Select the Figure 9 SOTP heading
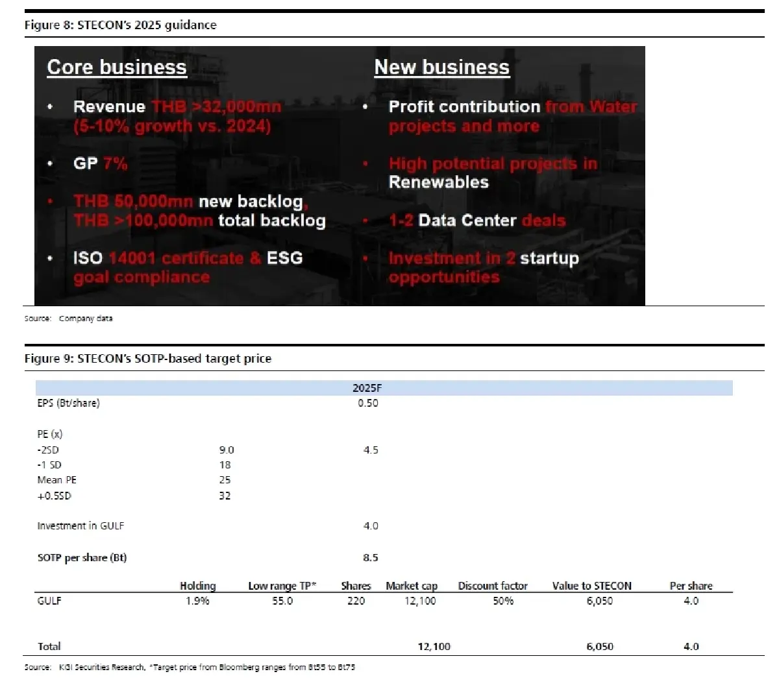The height and width of the screenshot is (700, 779). point(147,359)
